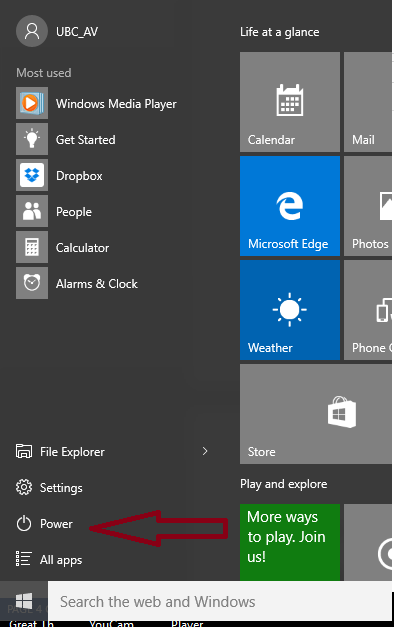Open the Phone Companion tile

[x=368, y=310]
